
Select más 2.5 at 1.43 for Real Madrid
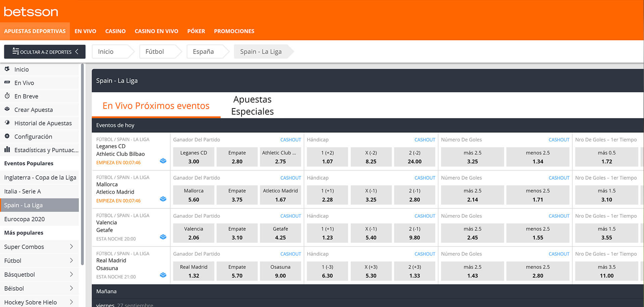click(472, 271)
